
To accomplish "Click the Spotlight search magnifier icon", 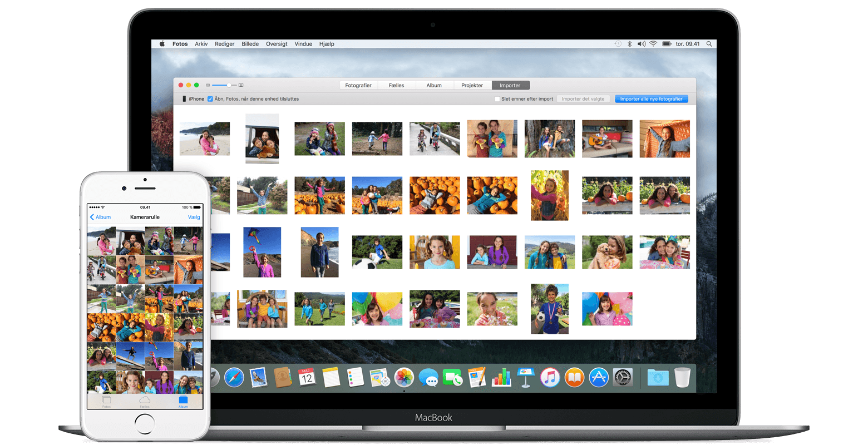I will tap(709, 44).
